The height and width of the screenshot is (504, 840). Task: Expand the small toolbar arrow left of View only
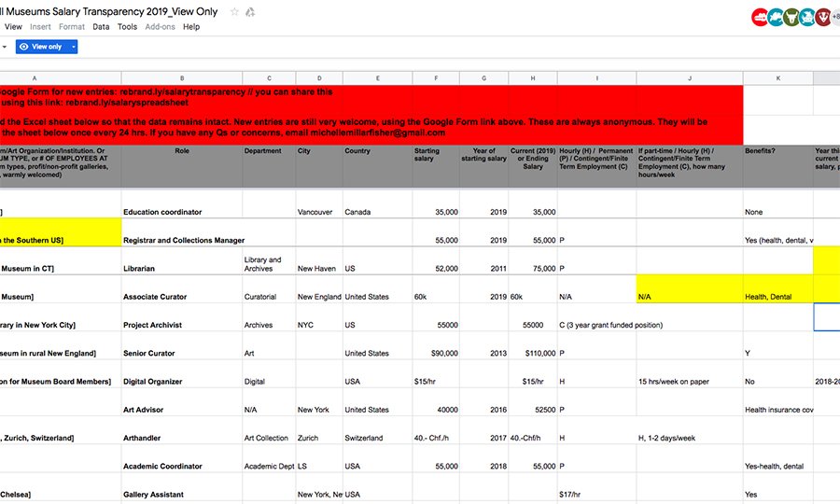tap(5, 47)
